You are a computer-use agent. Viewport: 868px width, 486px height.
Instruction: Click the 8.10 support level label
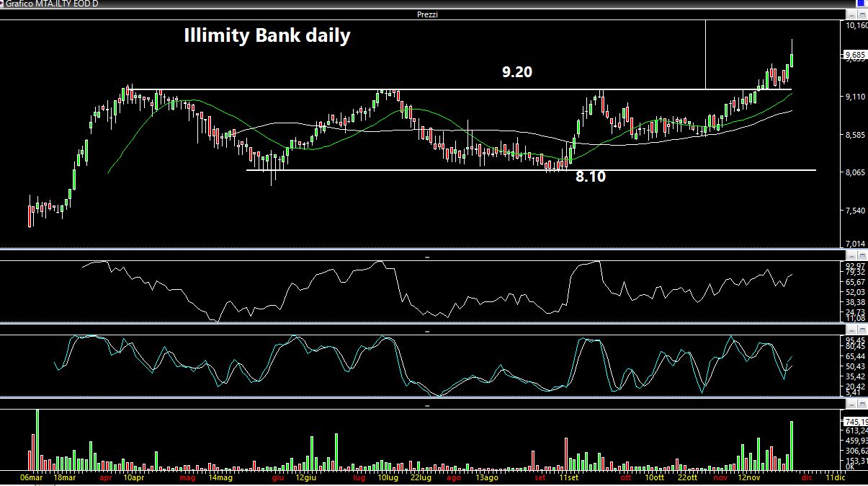[x=590, y=176]
